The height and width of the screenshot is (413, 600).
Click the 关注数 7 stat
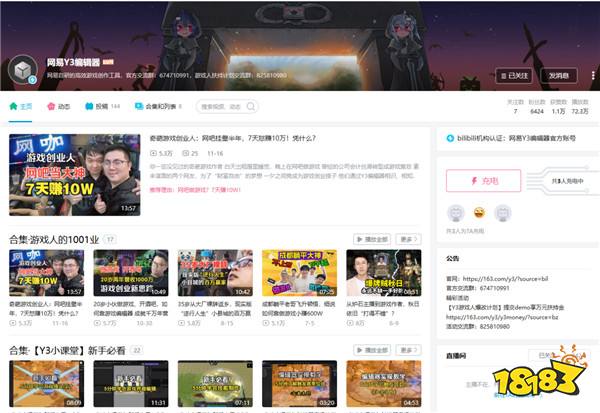pos(515,107)
